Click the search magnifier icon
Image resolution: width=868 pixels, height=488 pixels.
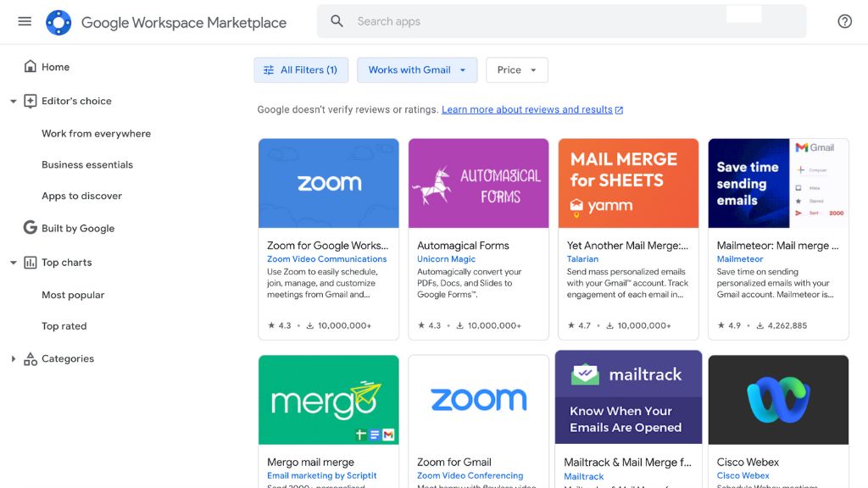tap(335, 20)
